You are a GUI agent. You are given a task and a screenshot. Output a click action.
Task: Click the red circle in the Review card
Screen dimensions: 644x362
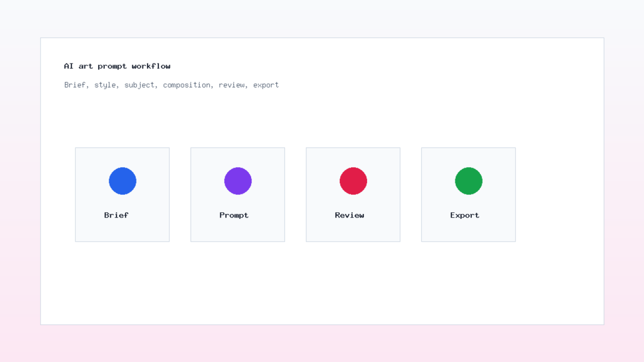point(353,181)
